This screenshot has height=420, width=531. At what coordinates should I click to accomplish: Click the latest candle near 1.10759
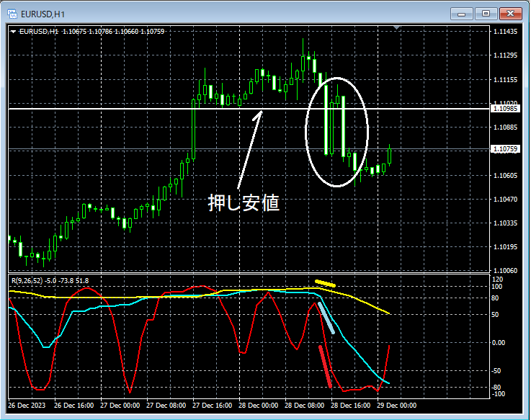[390, 156]
